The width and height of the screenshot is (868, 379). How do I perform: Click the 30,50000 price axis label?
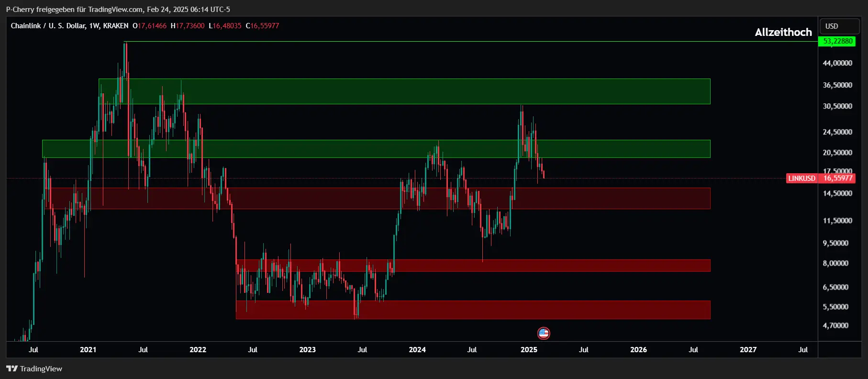837,106
